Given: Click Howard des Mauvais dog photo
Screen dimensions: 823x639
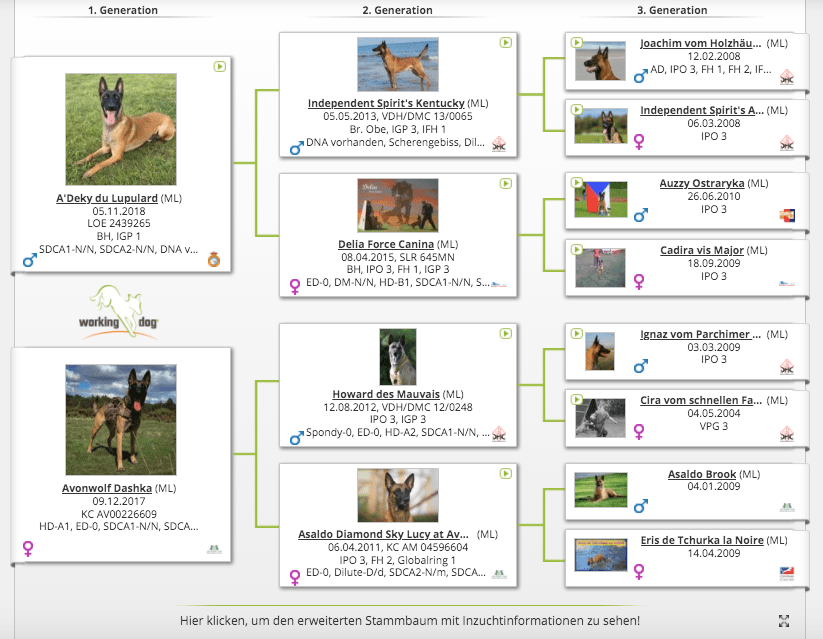Looking at the screenshot, I should (397, 357).
